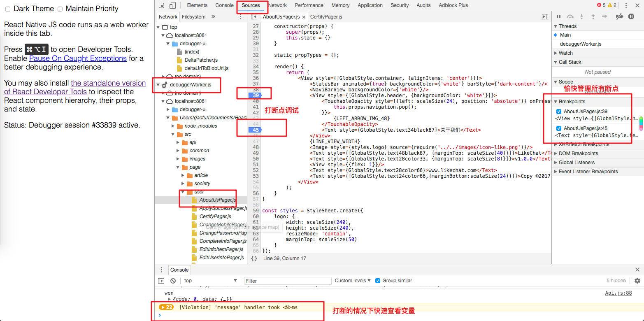Select the Filesystem navigator tab
This screenshot has width=644, height=321.
click(x=194, y=17)
